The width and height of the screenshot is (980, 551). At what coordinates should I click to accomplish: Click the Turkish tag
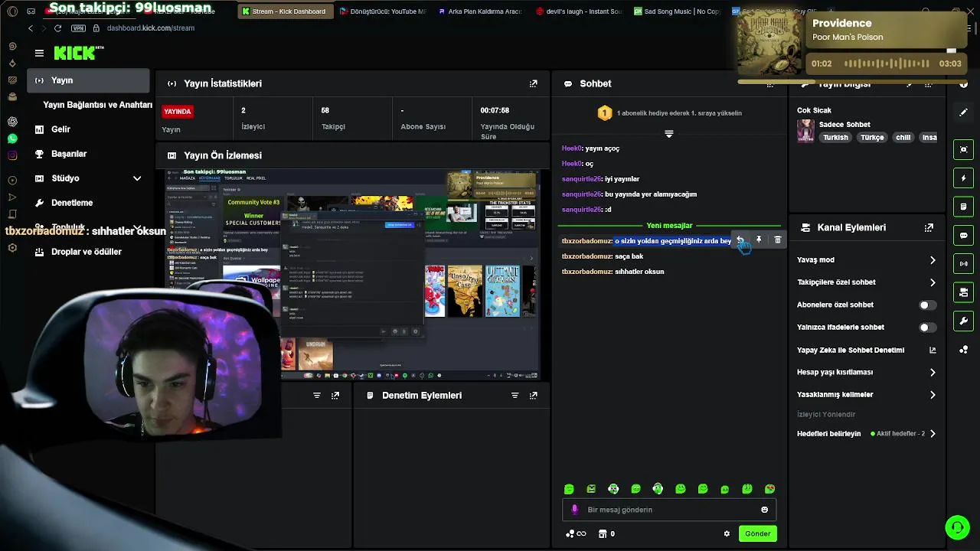click(x=835, y=138)
